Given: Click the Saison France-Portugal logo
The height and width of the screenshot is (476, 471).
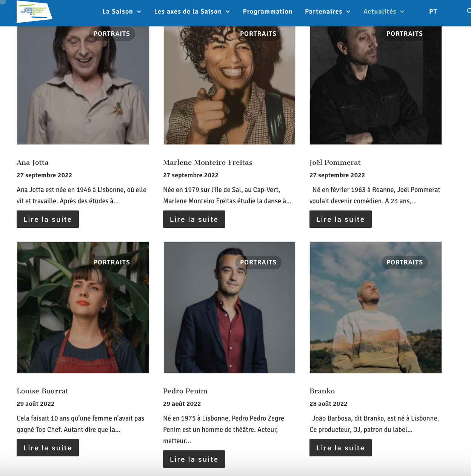Looking at the screenshot, I should coord(34,11).
